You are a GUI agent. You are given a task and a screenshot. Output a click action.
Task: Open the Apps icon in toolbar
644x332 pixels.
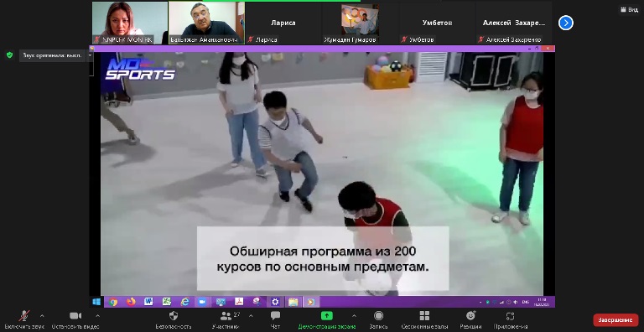(x=510, y=315)
